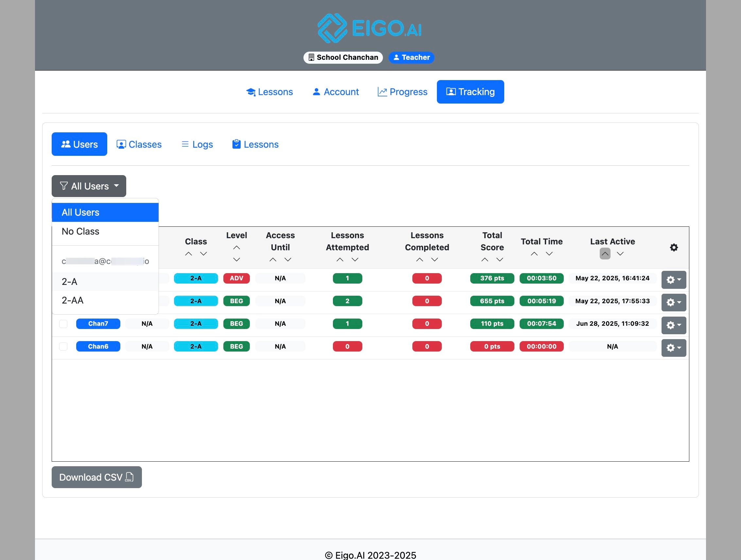The width and height of the screenshot is (741, 560).
Task: Click the Chan6 user badge
Action: coord(98,346)
